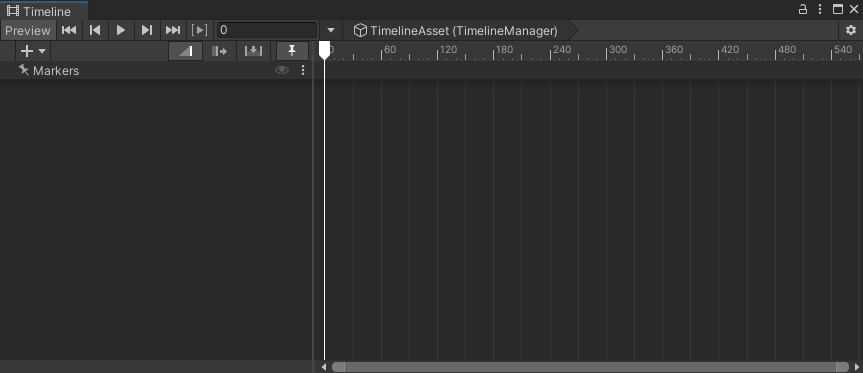
Task: Open the Timeline window's kebab menu
Action: tap(820, 9)
